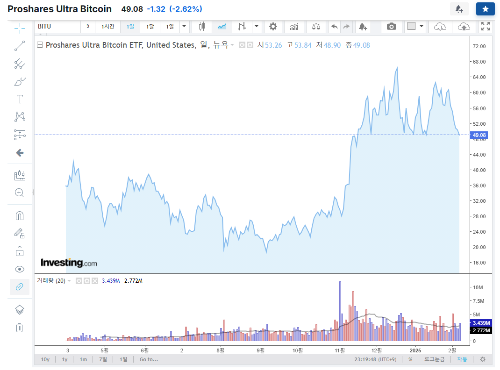Select the trend line drawing tool
Viewport: 500px width, 370px height.
20,46
